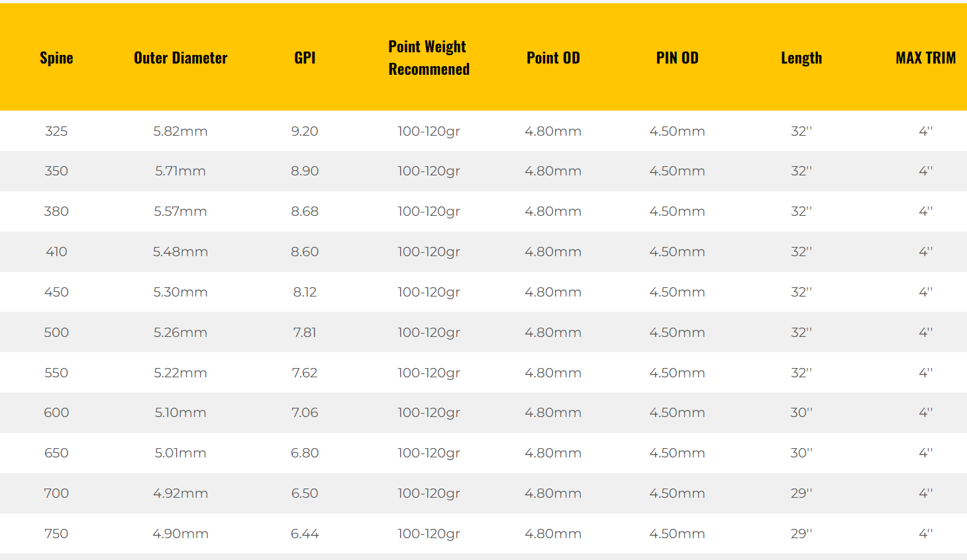
Task: Click the 5.71mm outer diameter cell
Action: (180, 171)
